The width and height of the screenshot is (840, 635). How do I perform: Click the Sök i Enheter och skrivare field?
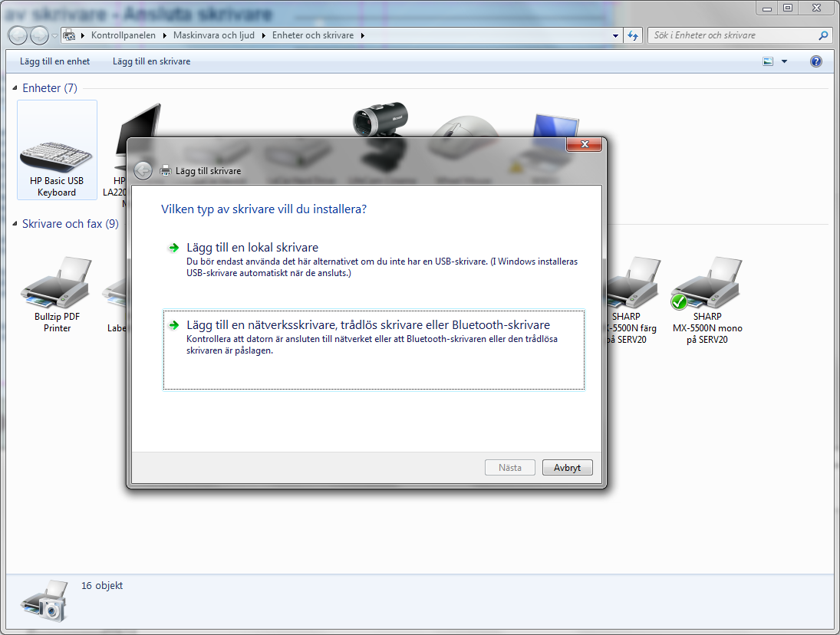[733, 35]
